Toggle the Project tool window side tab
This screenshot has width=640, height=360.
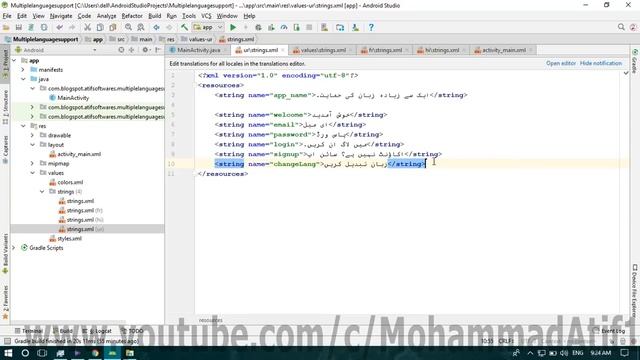[x=5, y=64]
